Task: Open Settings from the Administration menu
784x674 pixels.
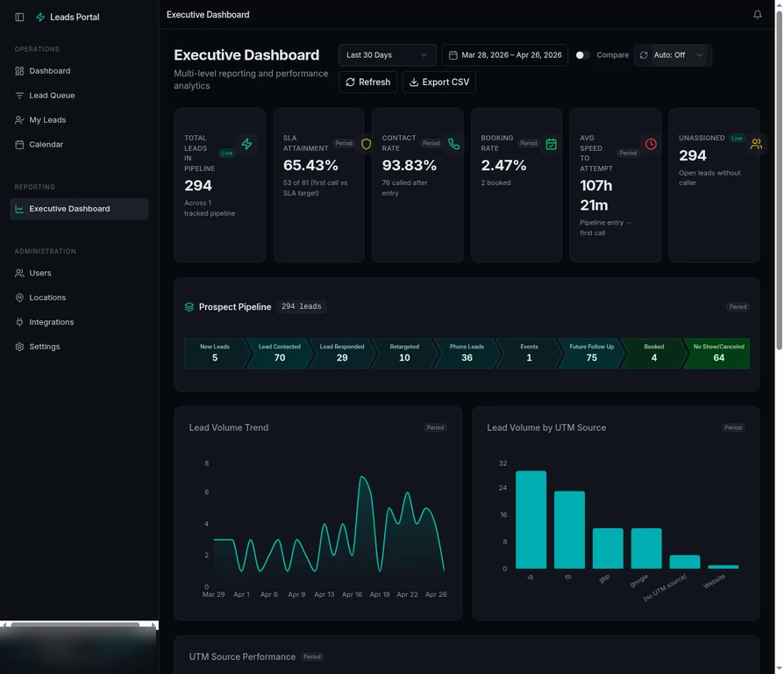Action: point(19,347)
